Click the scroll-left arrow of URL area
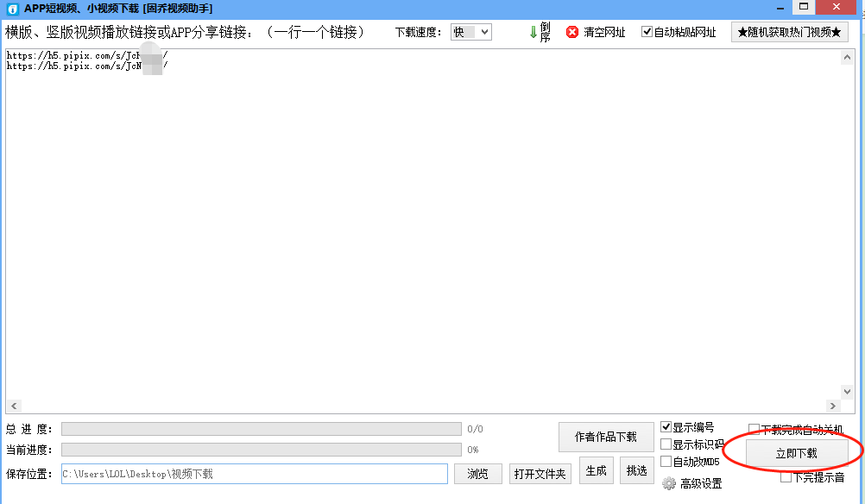 coord(14,406)
